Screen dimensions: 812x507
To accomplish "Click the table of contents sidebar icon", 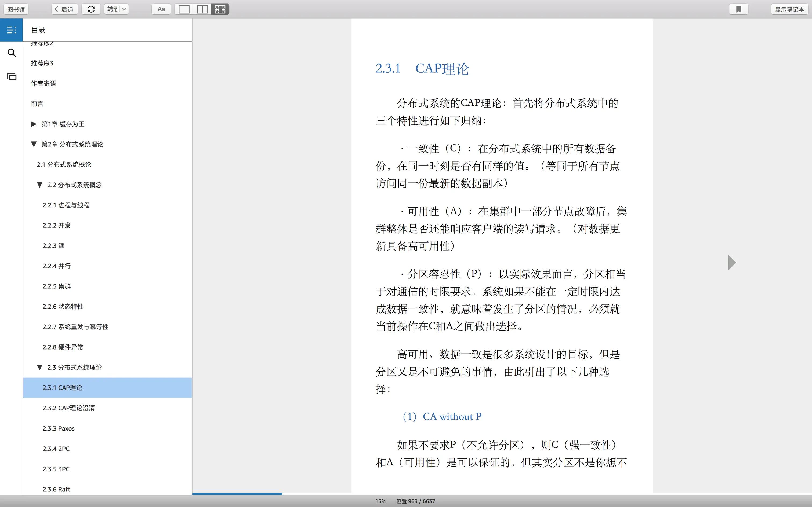I will pos(11,30).
